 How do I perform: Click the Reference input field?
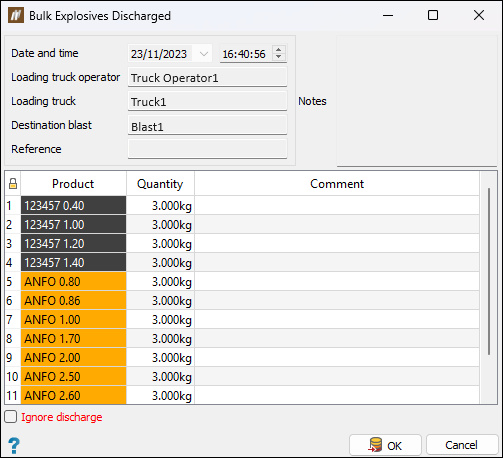[x=207, y=149]
